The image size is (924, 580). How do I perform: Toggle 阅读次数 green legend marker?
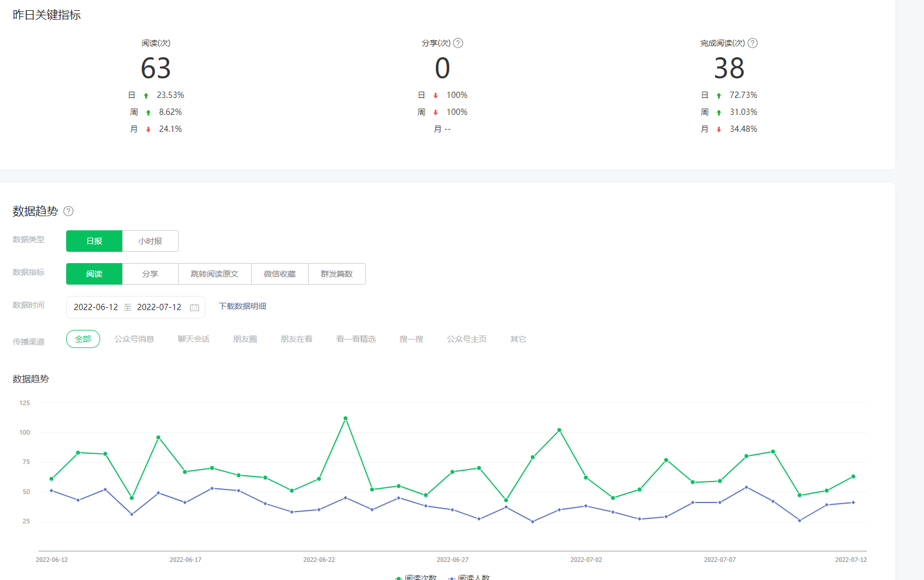pos(399,577)
